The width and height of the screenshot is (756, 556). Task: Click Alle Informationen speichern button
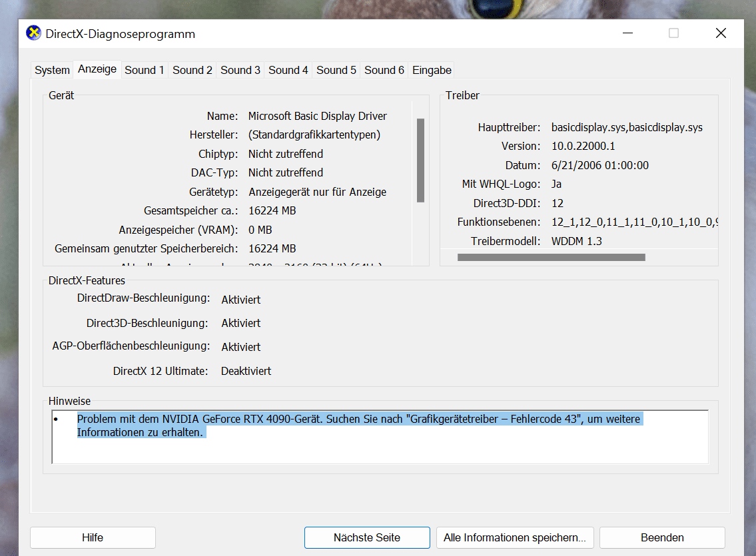click(515, 537)
